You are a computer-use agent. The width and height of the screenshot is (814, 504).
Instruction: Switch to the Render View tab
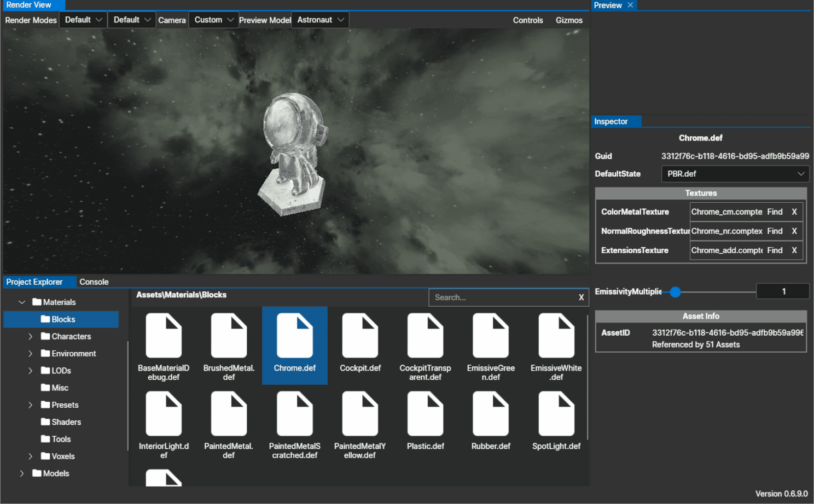(x=33, y=5)
